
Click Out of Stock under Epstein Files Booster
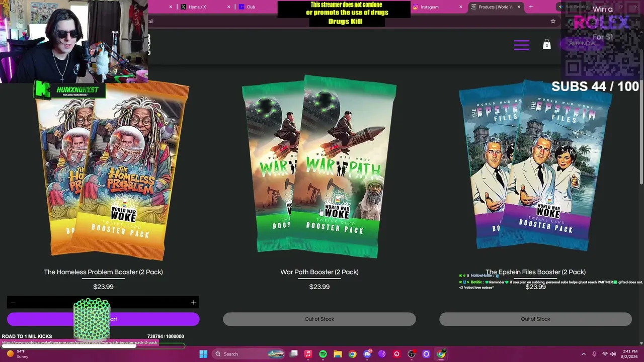tap(535, 319)
